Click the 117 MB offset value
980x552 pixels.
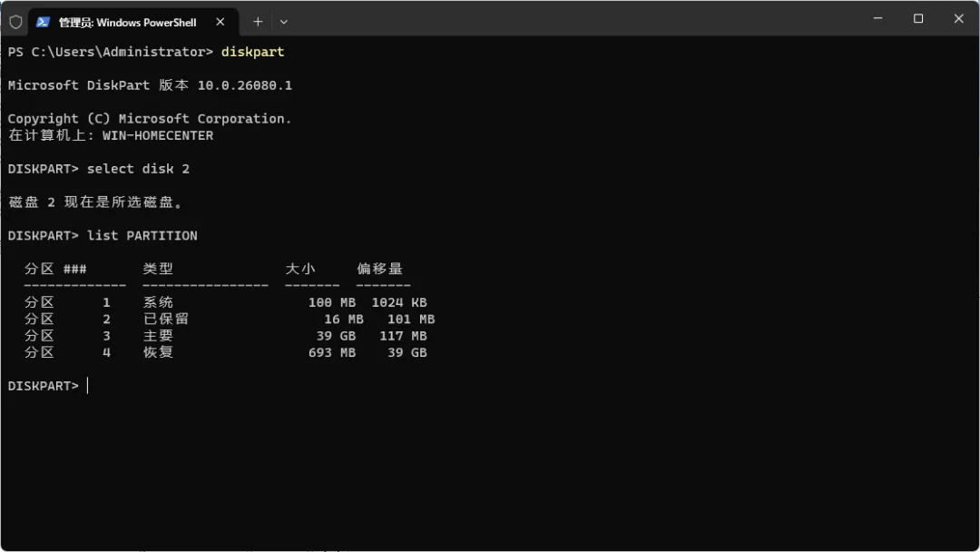[403, 336]
